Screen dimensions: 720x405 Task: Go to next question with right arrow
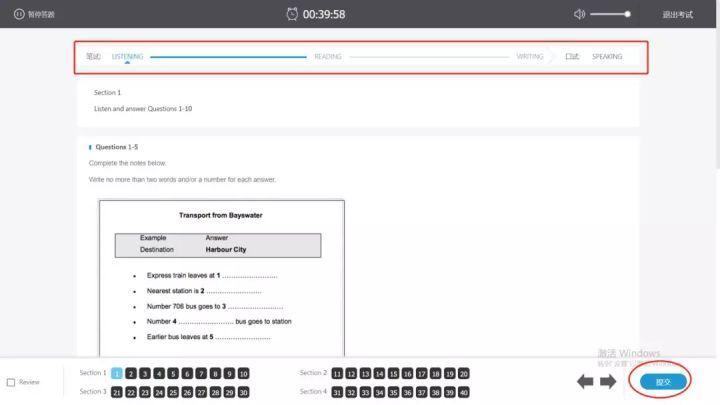(x=608, y=382)
